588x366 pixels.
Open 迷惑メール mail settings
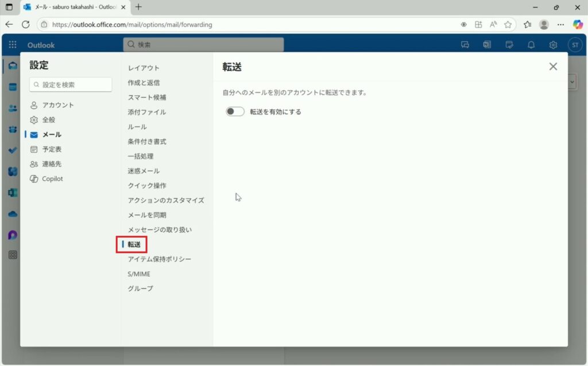144,171
